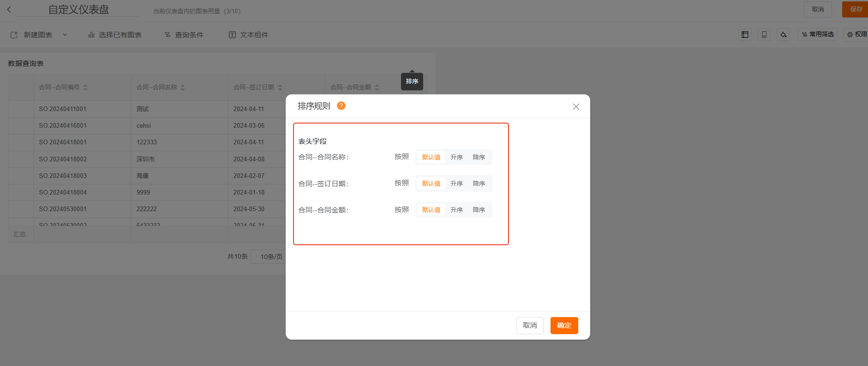
Task: Close the 排序规则 dialog with the X
Action: tap(575, 106)
